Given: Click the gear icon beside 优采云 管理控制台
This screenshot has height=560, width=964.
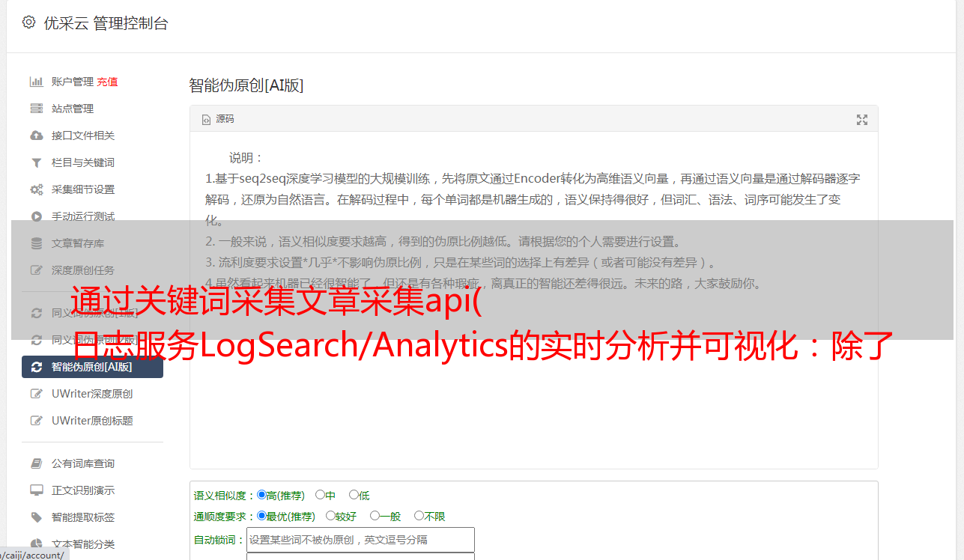Looking at the screenshot, I should pos(28,22).
